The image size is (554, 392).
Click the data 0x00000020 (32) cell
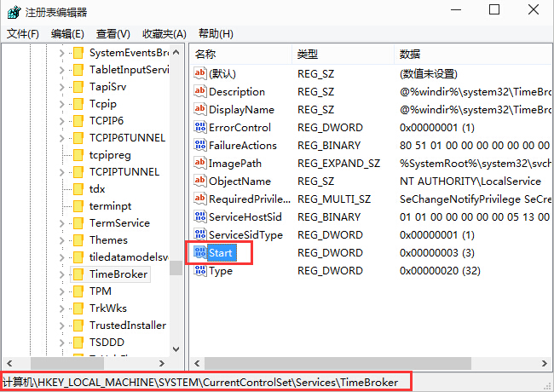[x=440, y=271]
